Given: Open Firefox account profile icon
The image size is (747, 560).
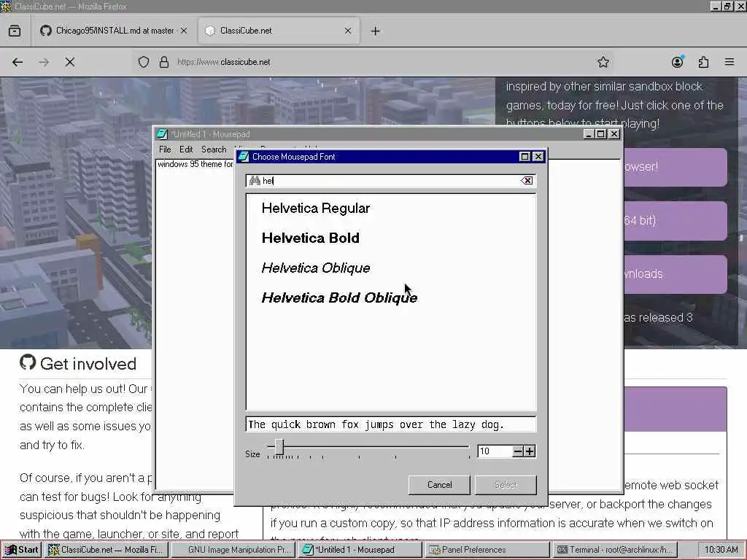Looking at the screenshot, I should click(x=677, y=62).
